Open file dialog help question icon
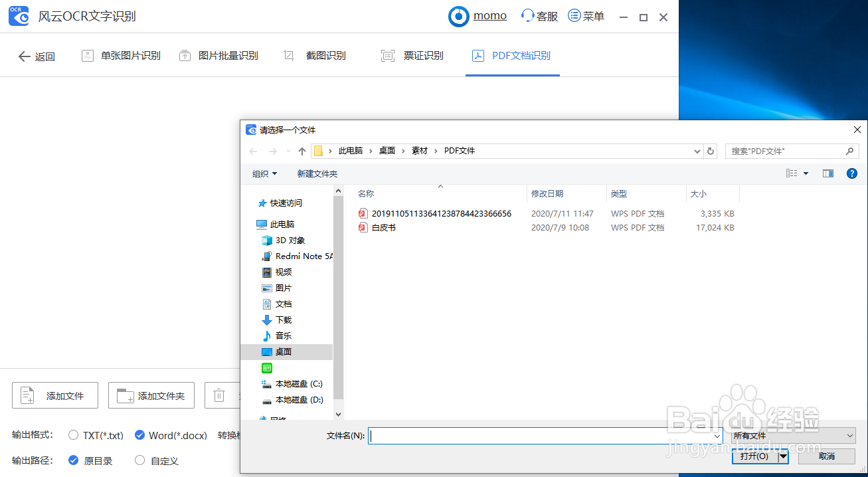The height and width of the screenshot is (477, 868). coord(852,173)
